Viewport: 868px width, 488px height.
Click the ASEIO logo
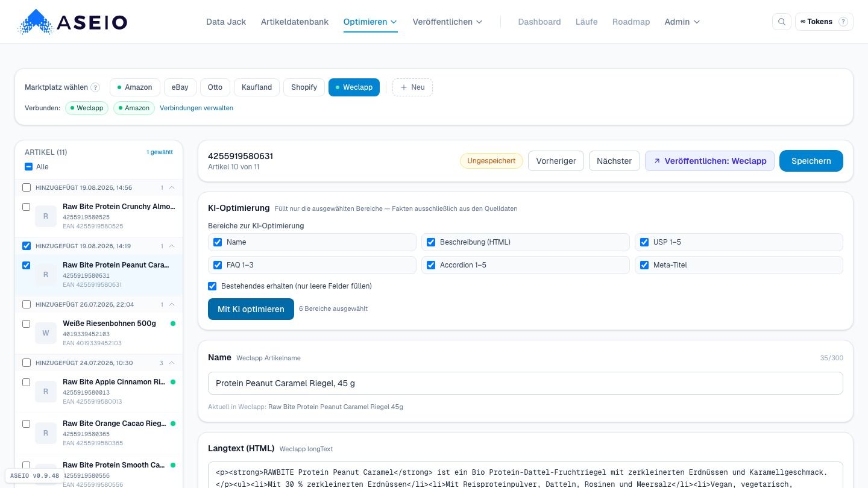click(72, 22)
